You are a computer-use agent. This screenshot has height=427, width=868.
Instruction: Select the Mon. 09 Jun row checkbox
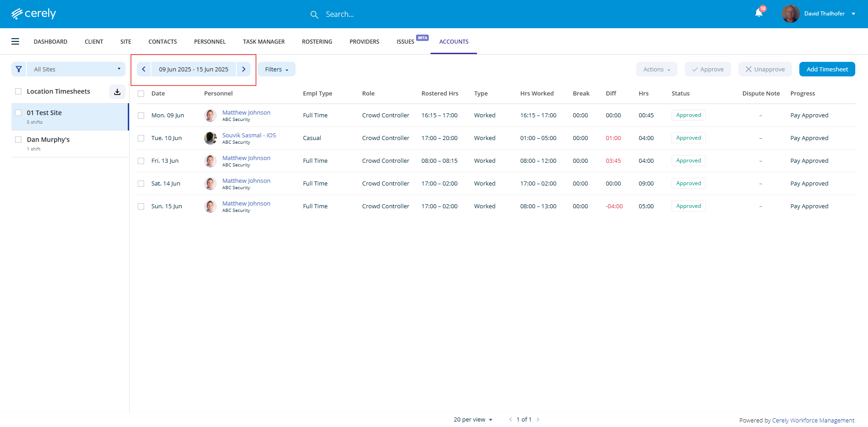pos(141,116)
